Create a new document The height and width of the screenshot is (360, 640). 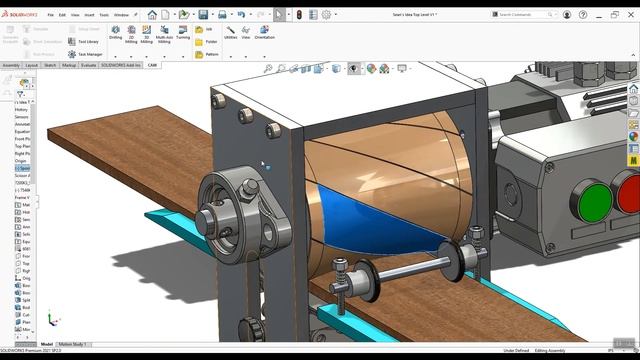[165, 15]
